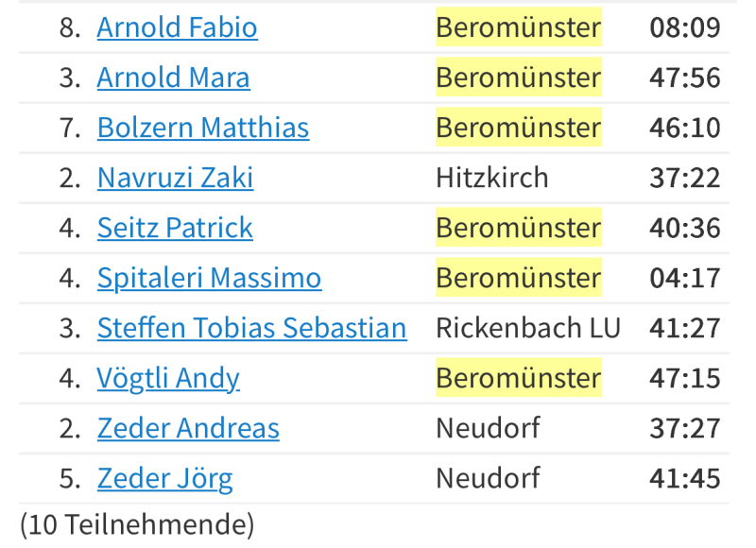Click the time 08:09
The image size is (756, 548).
684,27
